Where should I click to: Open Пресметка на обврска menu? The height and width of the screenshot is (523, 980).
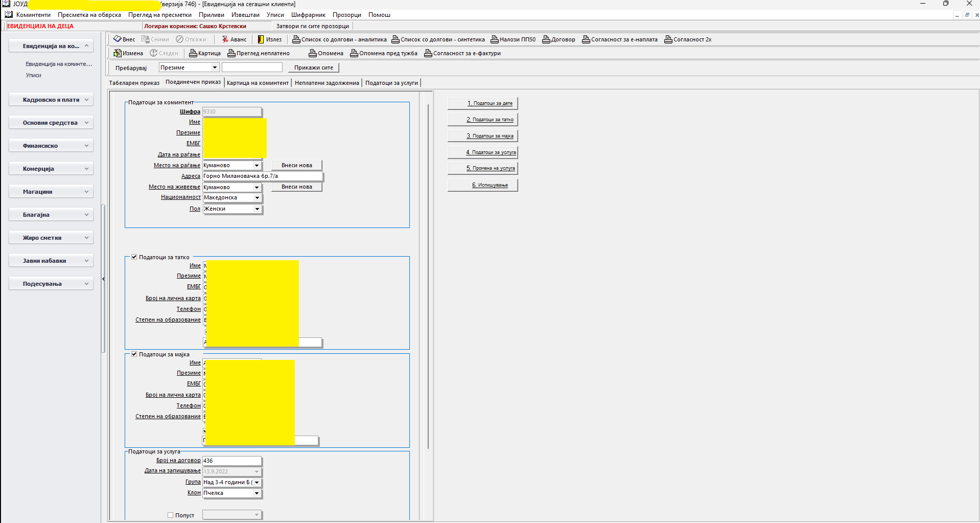coord(89,15)
